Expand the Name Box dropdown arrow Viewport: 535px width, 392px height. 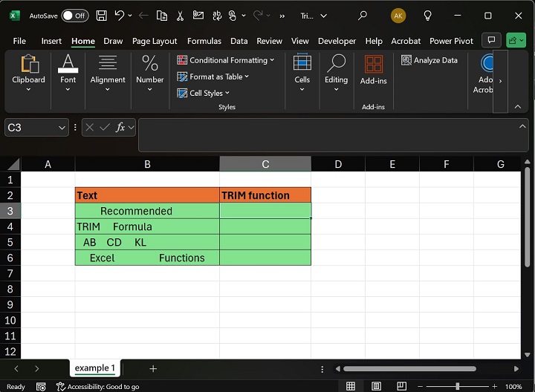click(62, 128)
